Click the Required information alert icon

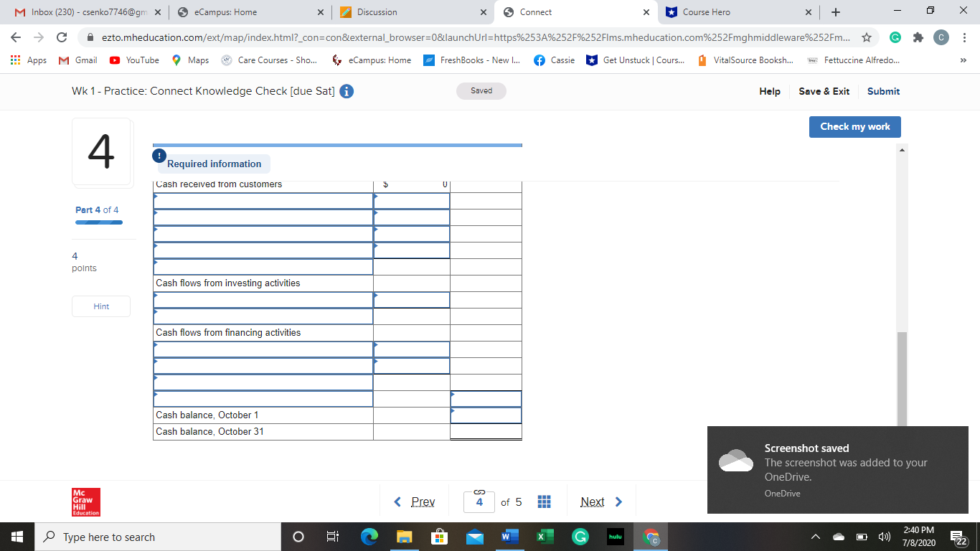[x=159, y=156]
